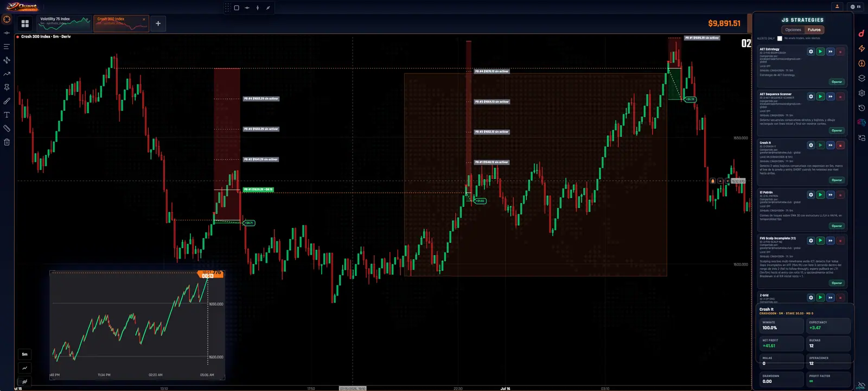Click the rectangle tool in floating toolbar

click(237, 8)
